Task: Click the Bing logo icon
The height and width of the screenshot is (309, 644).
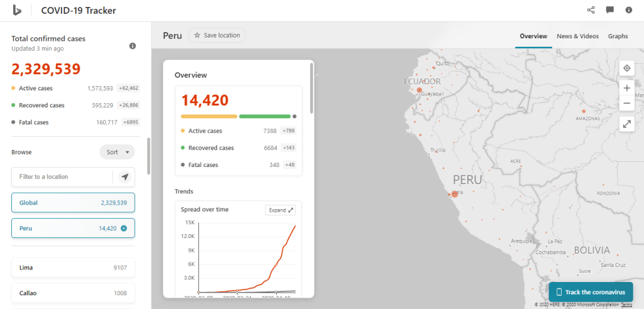Action: tap(16, 11)
